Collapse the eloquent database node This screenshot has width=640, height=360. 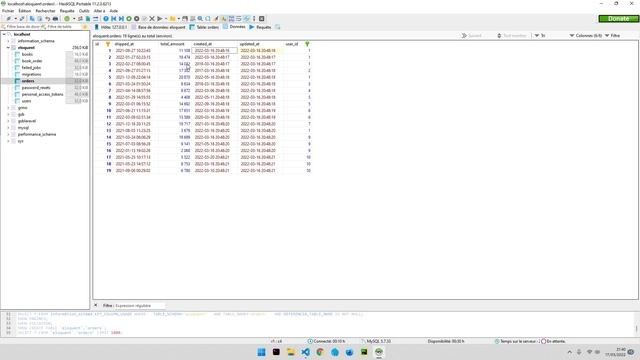8,47
